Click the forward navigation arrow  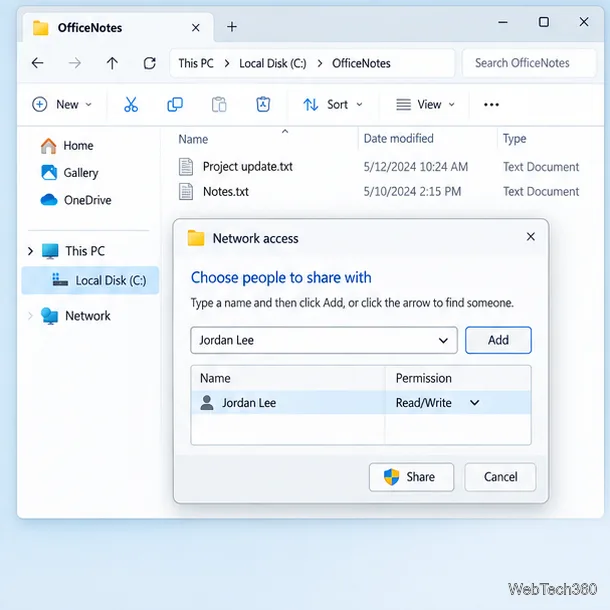75,63
